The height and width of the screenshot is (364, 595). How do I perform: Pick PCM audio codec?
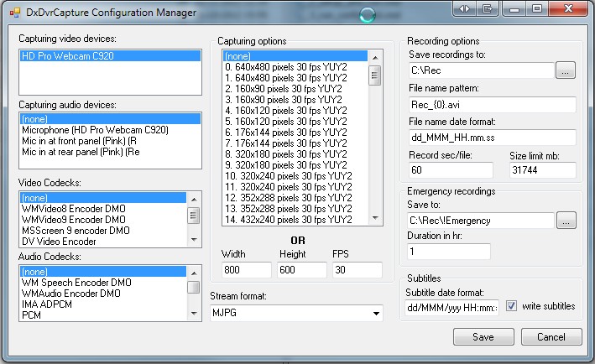(31, 315)
